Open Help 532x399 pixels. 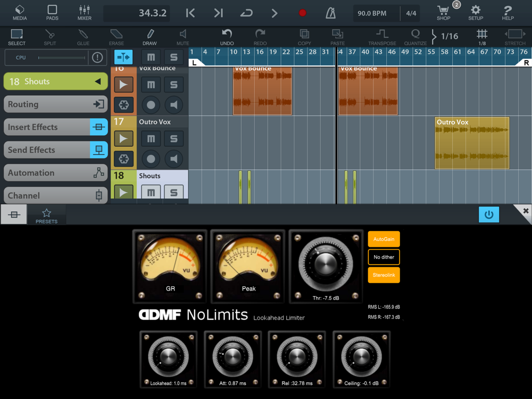coord(508,13)
